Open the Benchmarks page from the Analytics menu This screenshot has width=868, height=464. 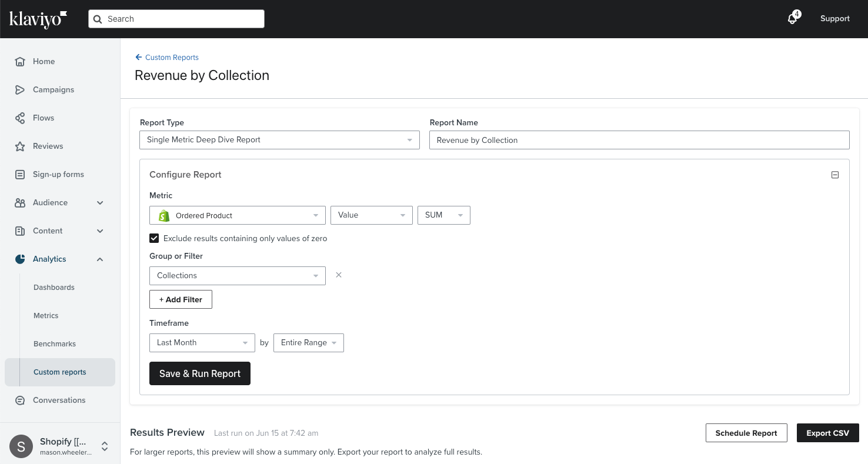coord(54,343)
